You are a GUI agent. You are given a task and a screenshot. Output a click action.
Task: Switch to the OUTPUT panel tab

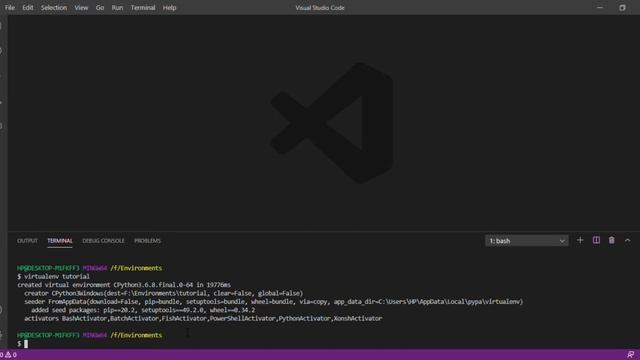click(x=27, y=241)
